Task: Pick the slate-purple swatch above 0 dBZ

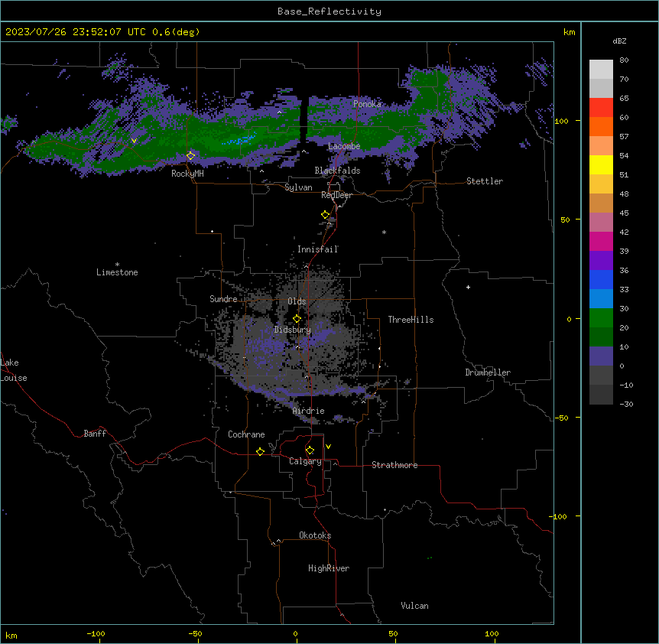Action: tap(601, 356)
